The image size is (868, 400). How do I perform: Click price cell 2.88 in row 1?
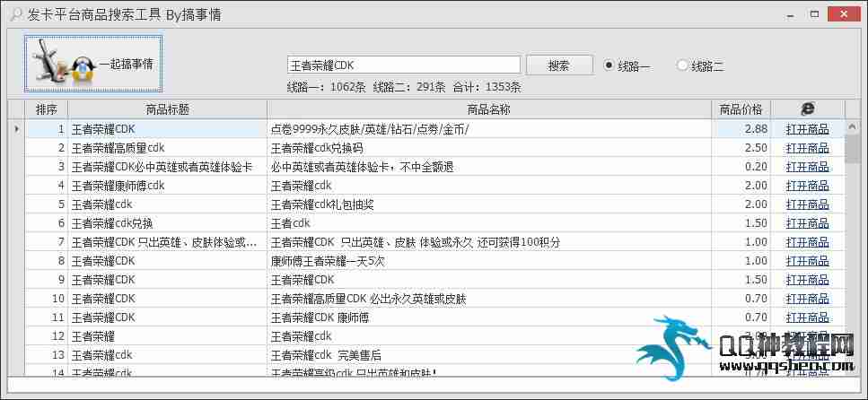pyautogui.click(x=741, y=129)
